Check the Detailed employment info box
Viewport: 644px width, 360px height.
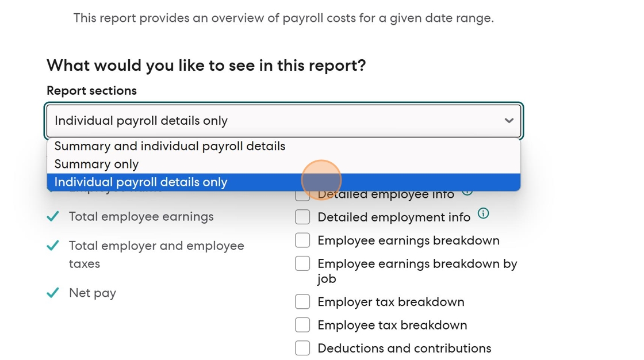click(302, 217)
